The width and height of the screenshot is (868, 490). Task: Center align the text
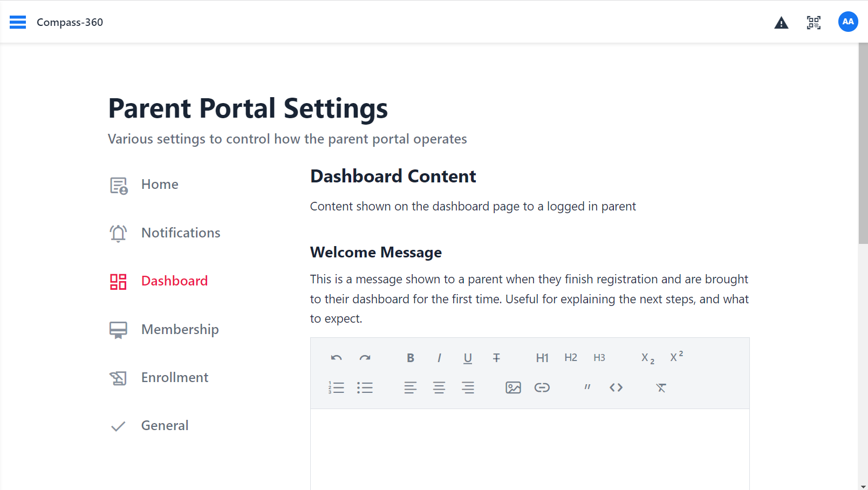coord(439,387)
